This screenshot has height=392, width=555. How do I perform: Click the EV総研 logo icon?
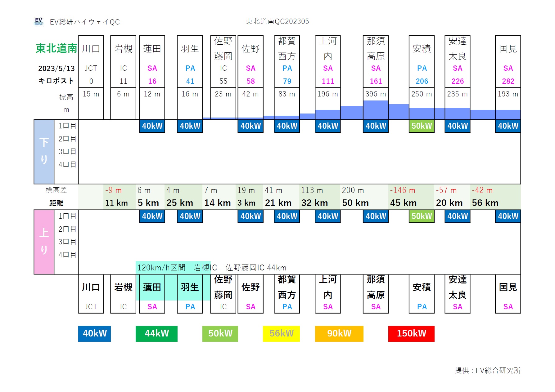tap(38, 21)
